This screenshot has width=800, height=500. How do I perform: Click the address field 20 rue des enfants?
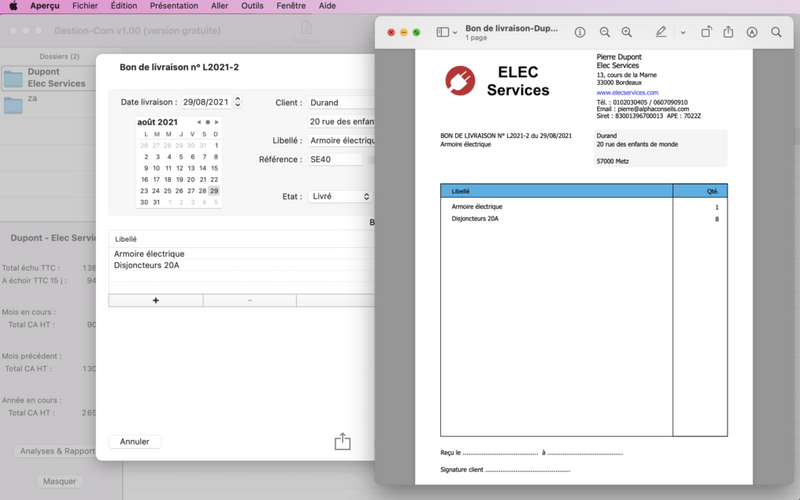tap(341, 121)
